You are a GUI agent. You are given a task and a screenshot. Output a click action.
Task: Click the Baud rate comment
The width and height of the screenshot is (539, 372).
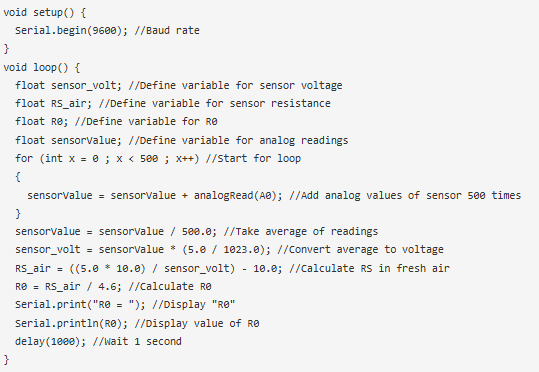click(x=167, y=31)
